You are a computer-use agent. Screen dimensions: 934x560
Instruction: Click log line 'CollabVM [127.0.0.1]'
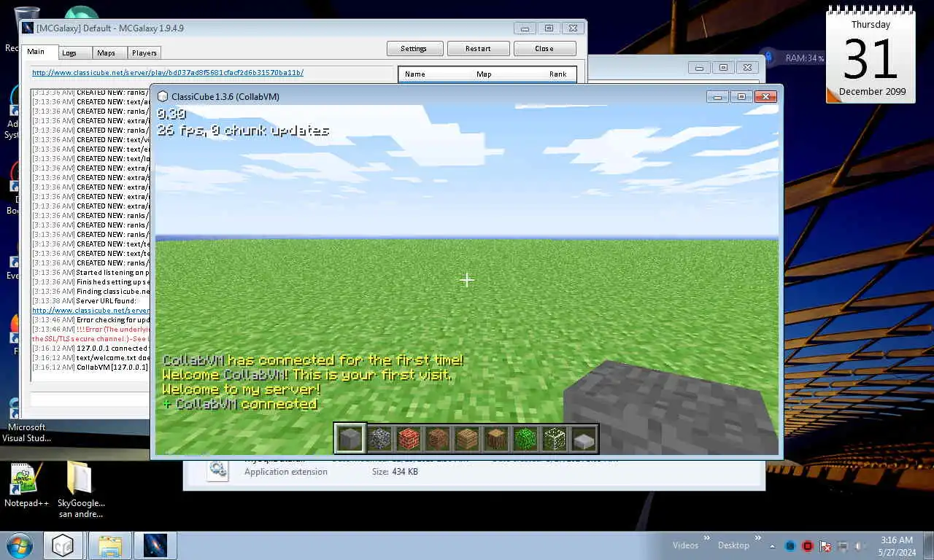point(90,367)
